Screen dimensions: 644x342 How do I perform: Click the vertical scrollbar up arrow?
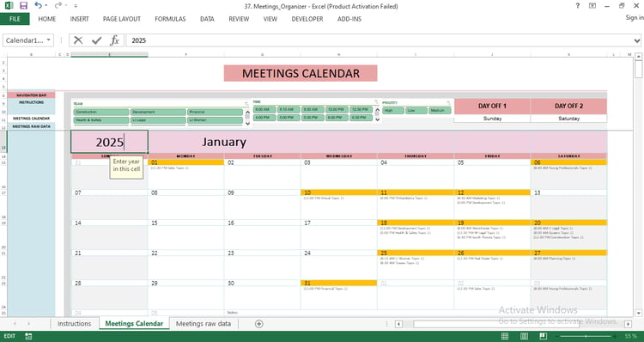[x=638, y=57]
